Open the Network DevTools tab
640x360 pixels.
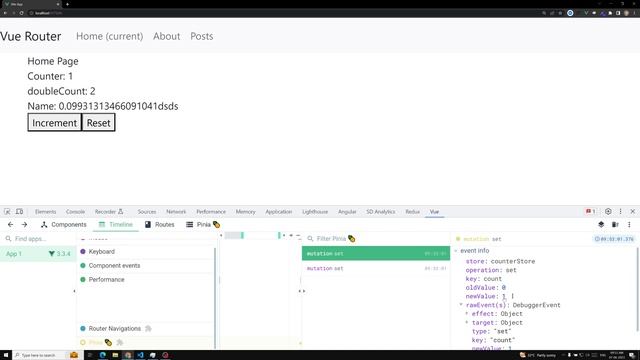click(176, 211)
